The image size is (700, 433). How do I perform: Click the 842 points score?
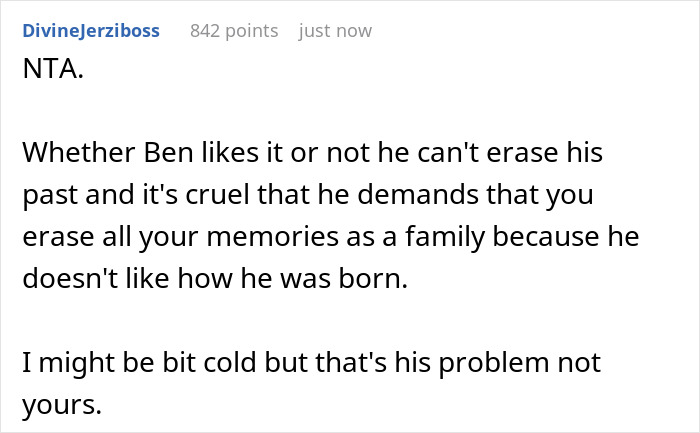click(234, 31)
